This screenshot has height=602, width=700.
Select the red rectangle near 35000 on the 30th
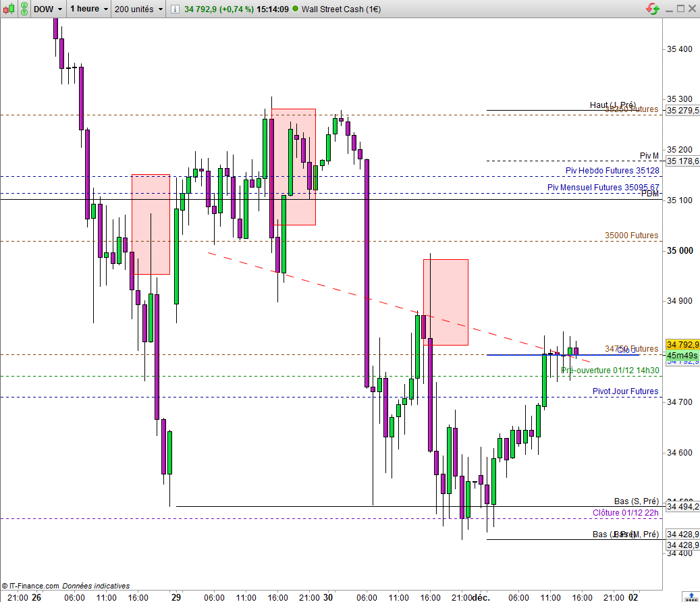click(x=446, y=302)
